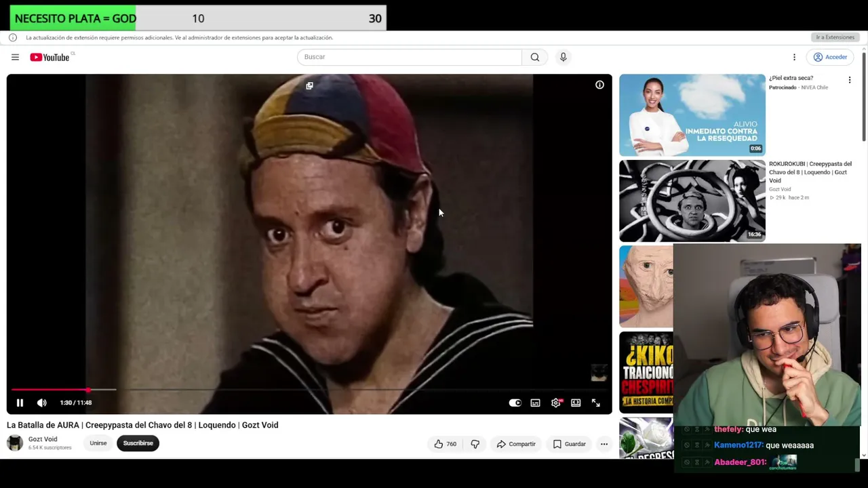Open the '¿Piel extra seca?' ad title

(791, 78)
